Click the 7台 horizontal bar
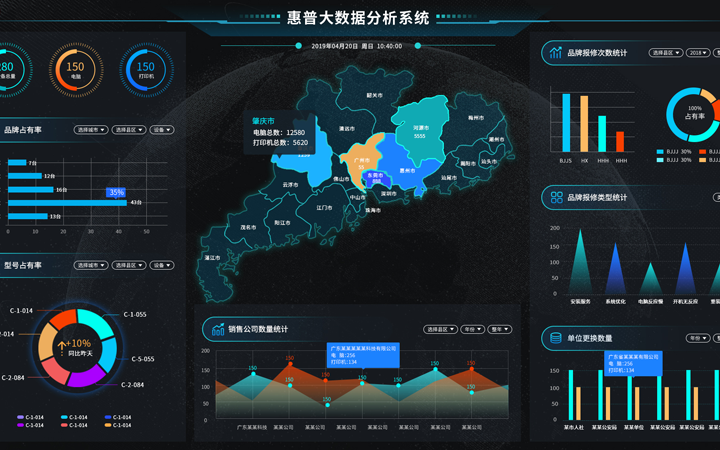Image resolution: width=720 pixels, height=450 pixels. pos(17,163)
